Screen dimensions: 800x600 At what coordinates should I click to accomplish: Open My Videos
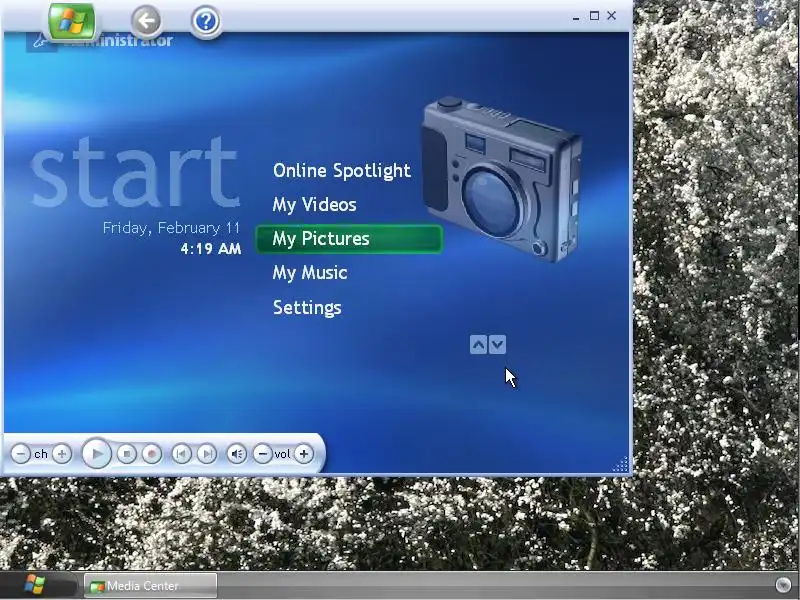(314, 205)
